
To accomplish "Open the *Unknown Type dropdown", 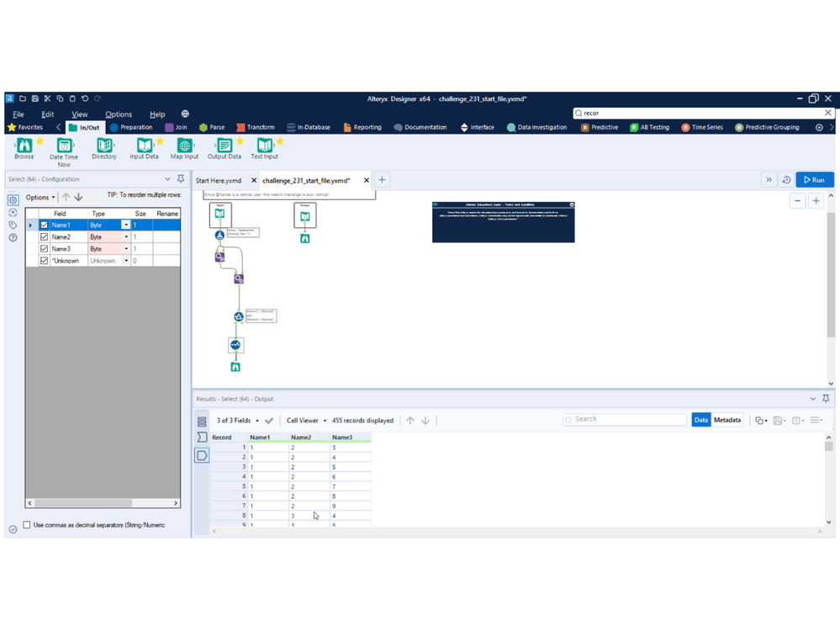I will point(126,261).
